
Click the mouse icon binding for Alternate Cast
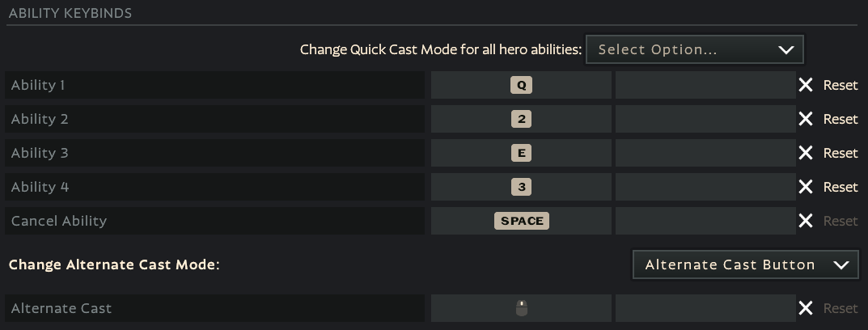(x=522, y=308)
